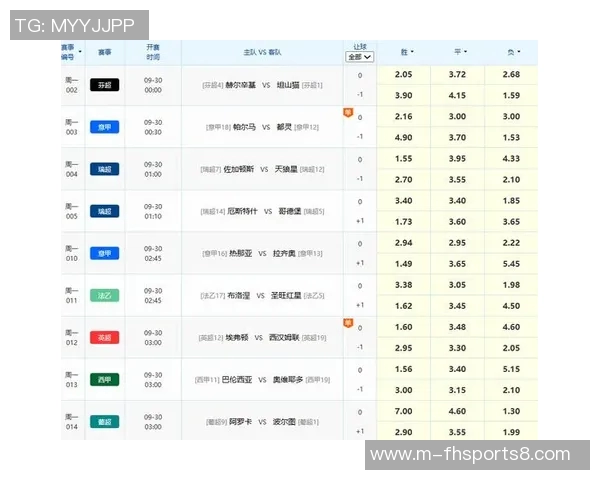
Task: Click the red 英超 league badge
Action: click(x=104, y=338)
